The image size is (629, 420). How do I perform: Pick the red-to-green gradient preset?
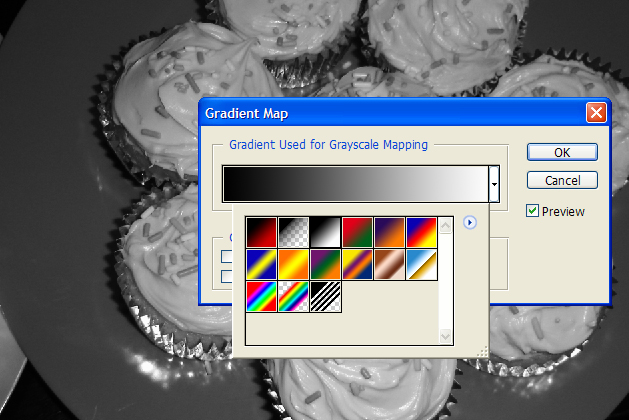click(x=358, y=232)
